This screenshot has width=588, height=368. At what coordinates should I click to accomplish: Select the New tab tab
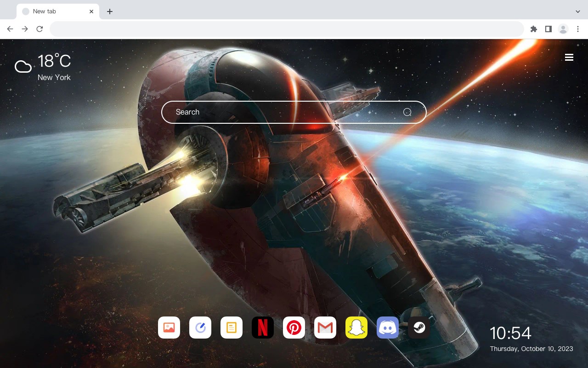tap(58, 11)
